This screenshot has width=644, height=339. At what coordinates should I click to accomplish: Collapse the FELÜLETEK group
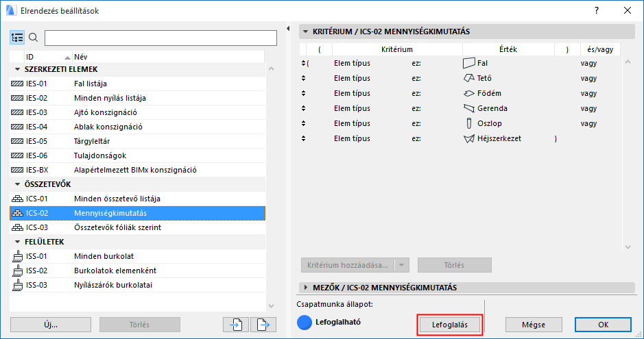[17, 242]
